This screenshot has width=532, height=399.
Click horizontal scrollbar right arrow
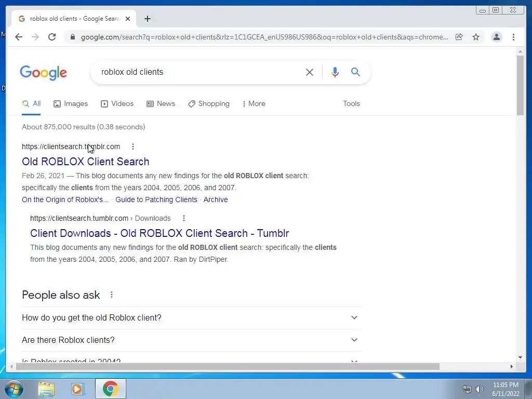[x=512, y=366]
